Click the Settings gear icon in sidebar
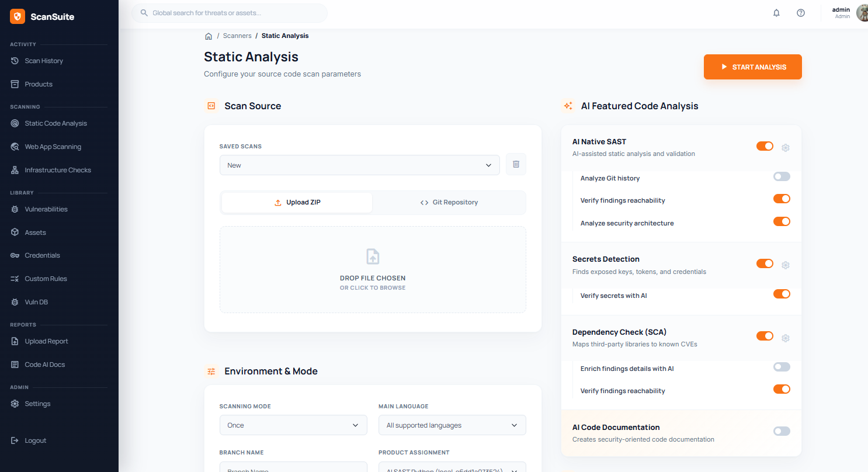868x472 pixels. (x=15, y=404)
